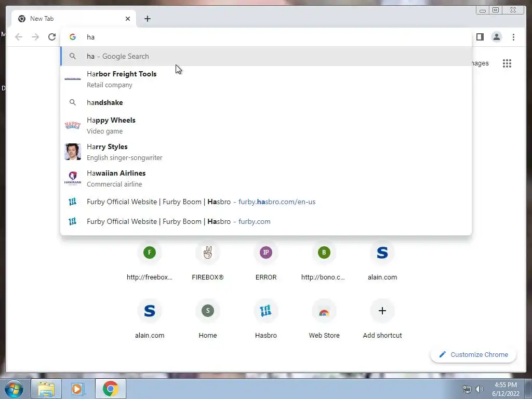Click the Back navigation arrow
The height and width of the screenshot is (399, 532).
click(x=19, y=37)
